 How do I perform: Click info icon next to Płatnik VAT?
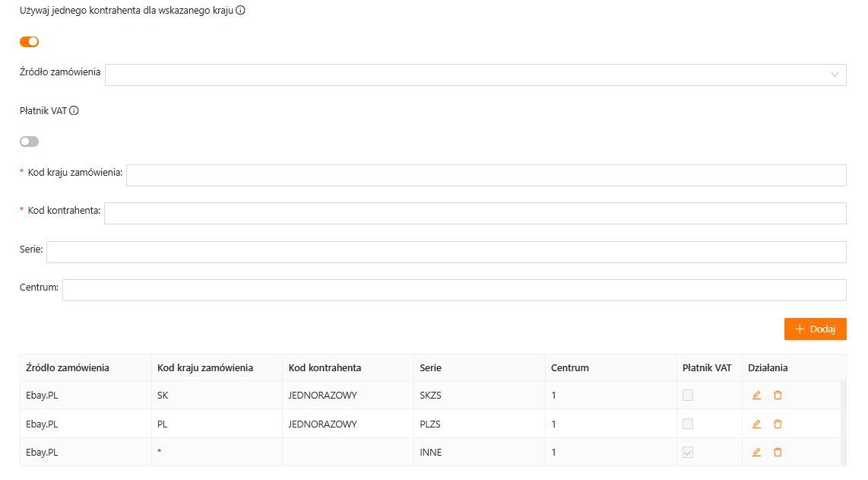click(x=74, y=110)
